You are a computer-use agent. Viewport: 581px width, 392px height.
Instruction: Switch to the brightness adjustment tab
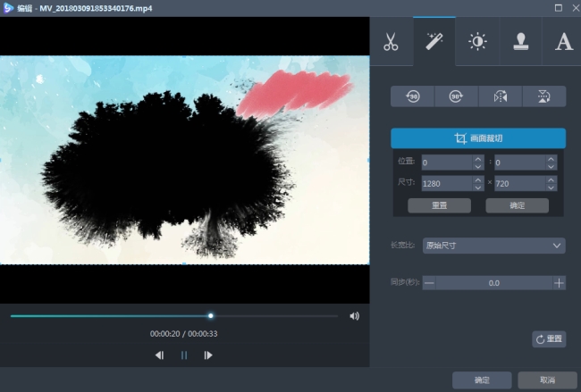click(478, 42)
